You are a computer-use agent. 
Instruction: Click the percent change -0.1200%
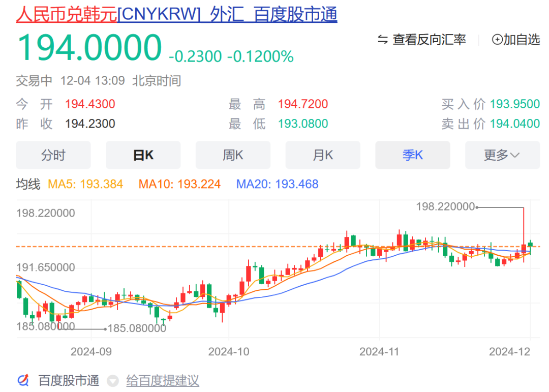click(260, 56)
